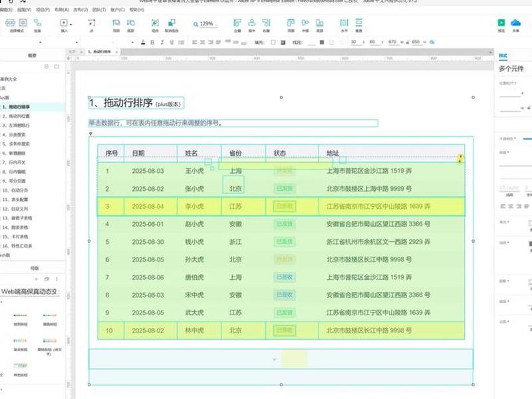Select page 2 in the outline tree
532x399 pixels.
[16, 116]
